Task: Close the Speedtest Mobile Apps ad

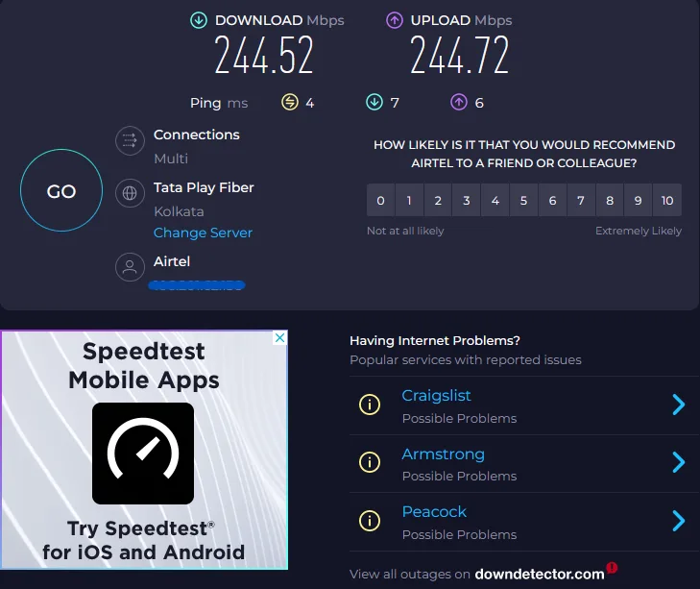Action: tap(279, 338)
